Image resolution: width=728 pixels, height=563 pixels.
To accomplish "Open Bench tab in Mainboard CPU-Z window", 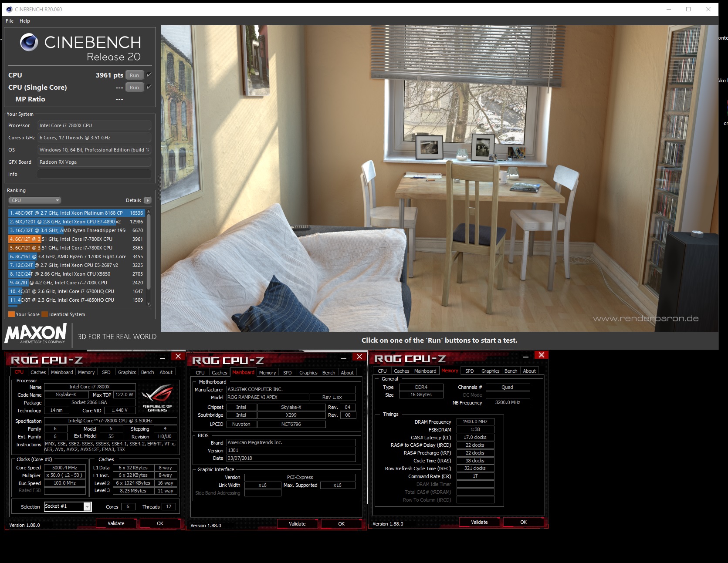I will coord(329,373).
